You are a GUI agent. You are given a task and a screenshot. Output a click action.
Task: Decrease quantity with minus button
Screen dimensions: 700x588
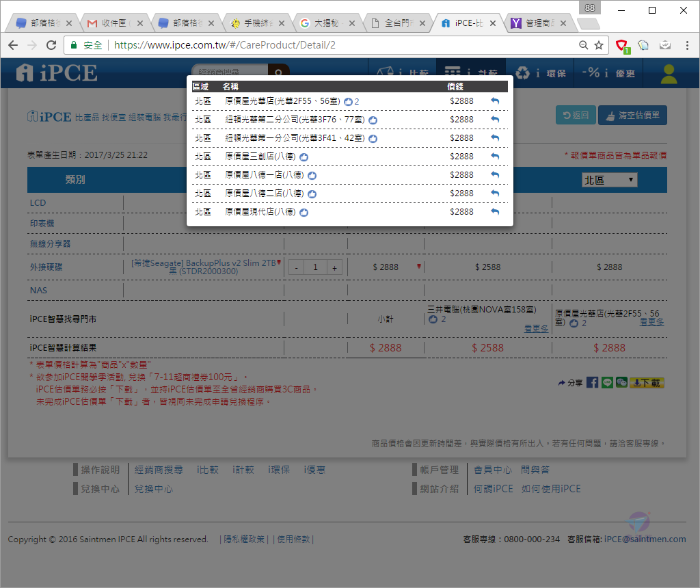(x=297, y=267)
